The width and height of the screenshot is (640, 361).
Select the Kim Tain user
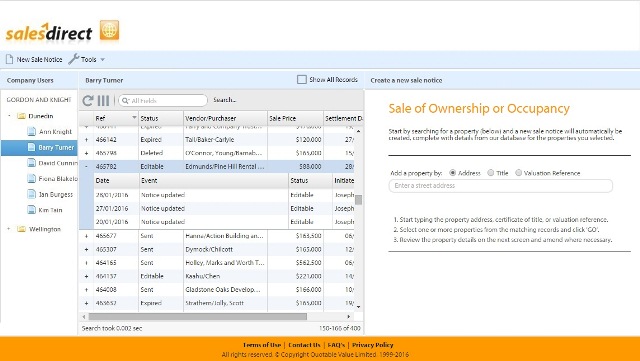[x=50, y=210]
